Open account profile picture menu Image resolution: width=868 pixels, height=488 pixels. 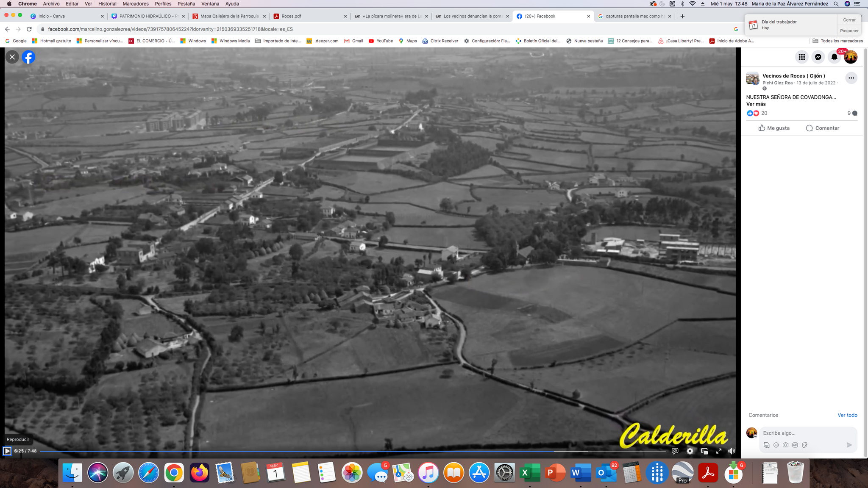(x=851, y=57)
